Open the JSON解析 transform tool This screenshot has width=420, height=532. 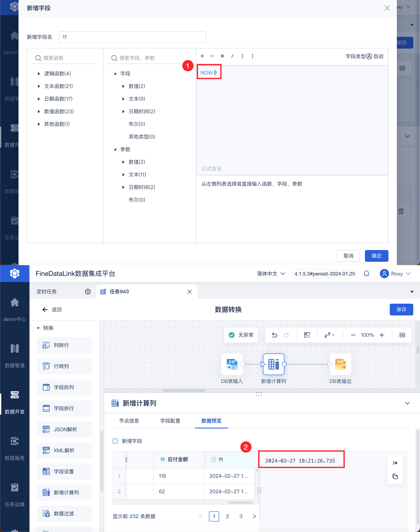64,429
